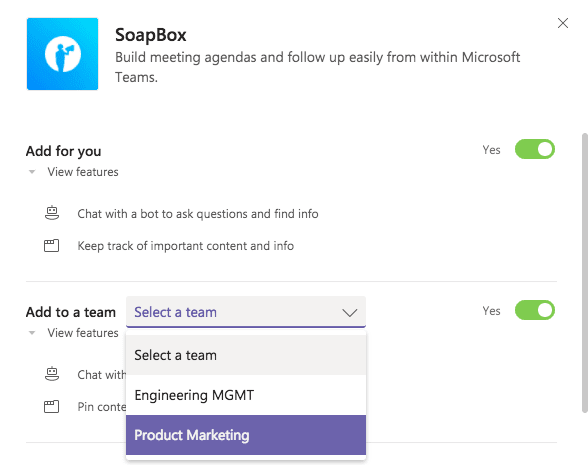
Task: Click the SoapBox app logo
Action: pos(62,54)
